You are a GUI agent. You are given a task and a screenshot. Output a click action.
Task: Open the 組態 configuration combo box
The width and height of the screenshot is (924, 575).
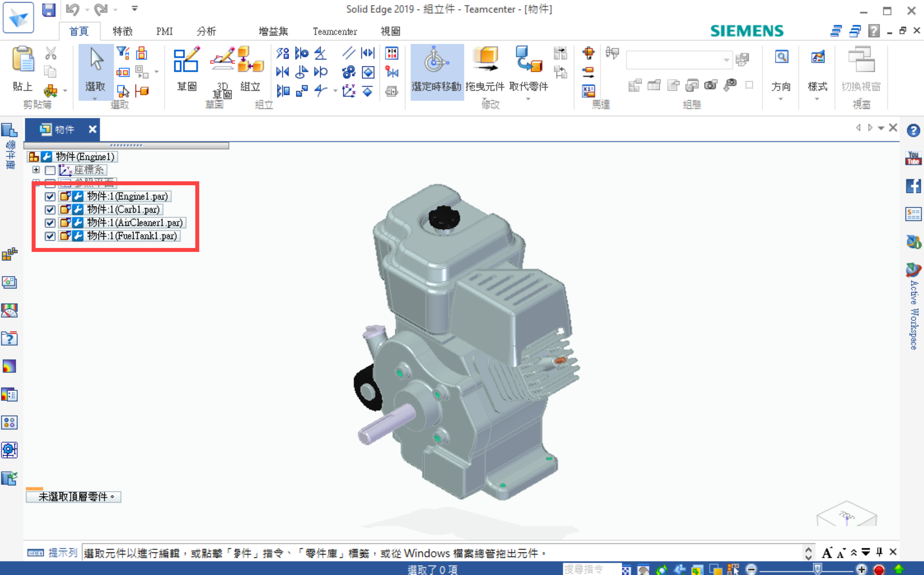click(x=679, y=60)
